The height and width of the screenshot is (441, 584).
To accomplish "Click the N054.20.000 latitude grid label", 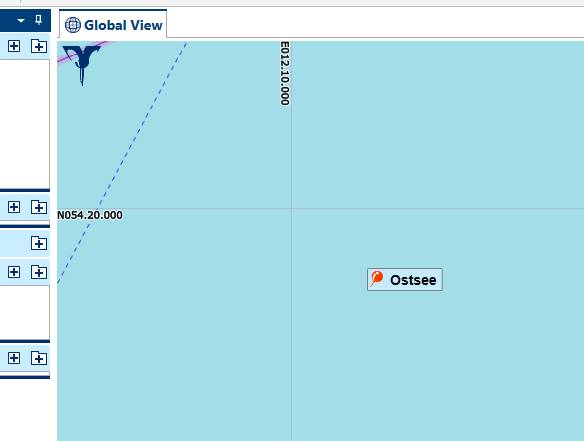I will [x=90, y=215].
